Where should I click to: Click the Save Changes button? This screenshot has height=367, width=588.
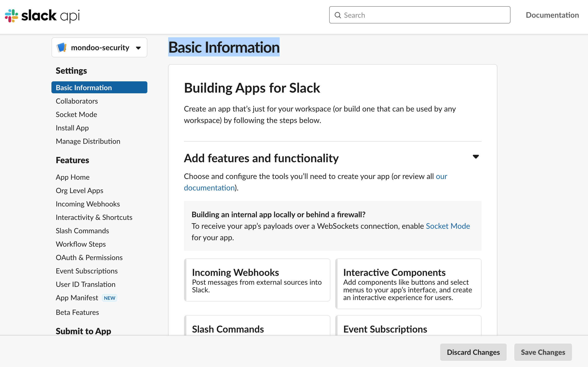point(543,352)
